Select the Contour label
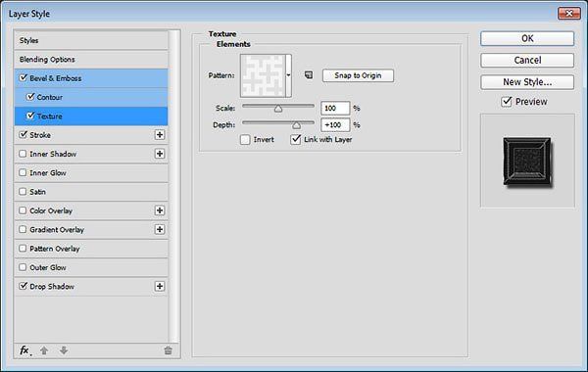 point(50,97)
